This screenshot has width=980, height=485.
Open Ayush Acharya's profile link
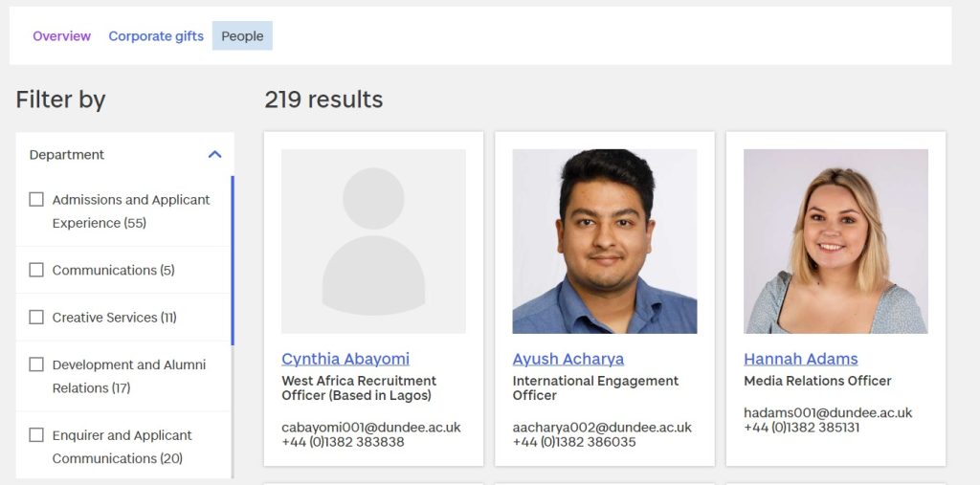point(568,359)
